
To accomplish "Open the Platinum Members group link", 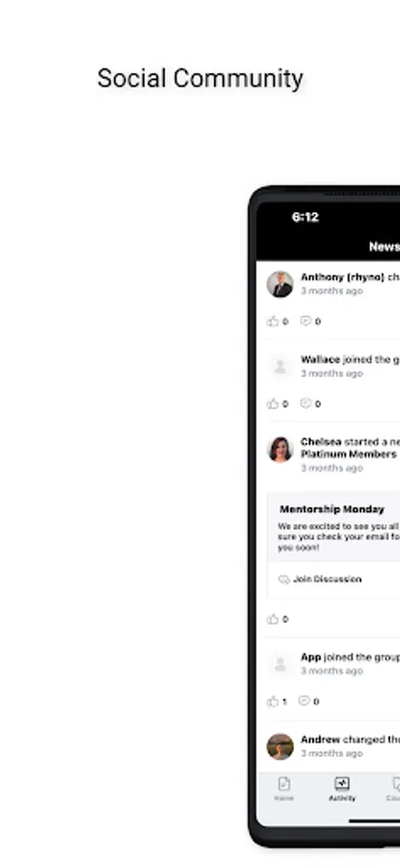I will click(349, 454).
